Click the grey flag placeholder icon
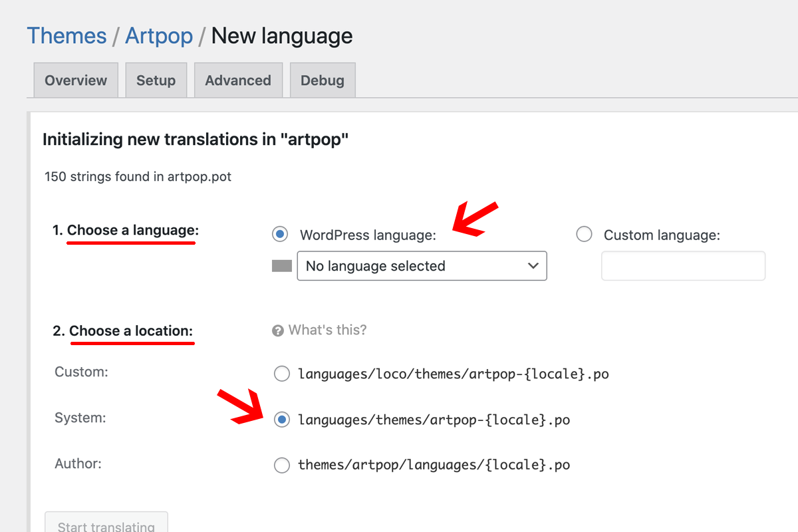798x532 pixels. click(282, 266)
